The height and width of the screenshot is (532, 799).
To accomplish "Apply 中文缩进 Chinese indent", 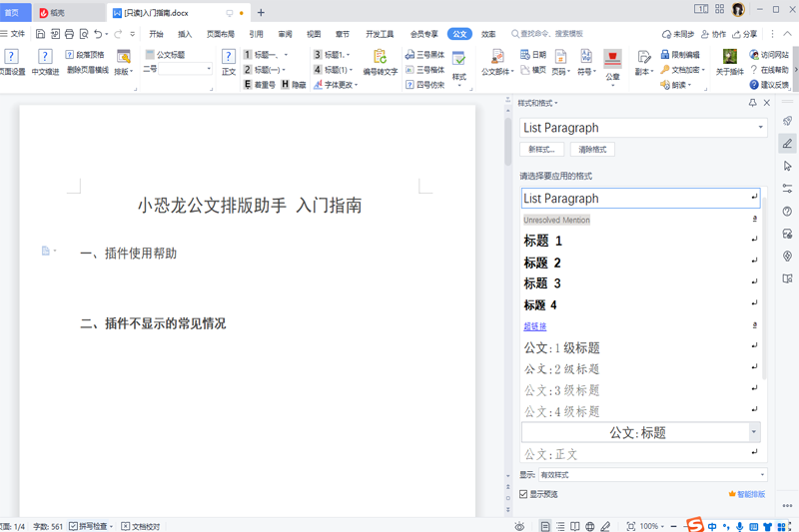I will click(45, 62).
